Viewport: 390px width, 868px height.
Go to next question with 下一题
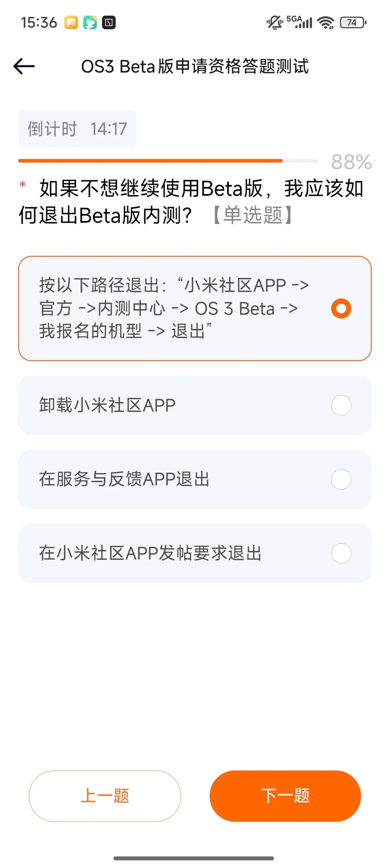(x=285, y=796)
